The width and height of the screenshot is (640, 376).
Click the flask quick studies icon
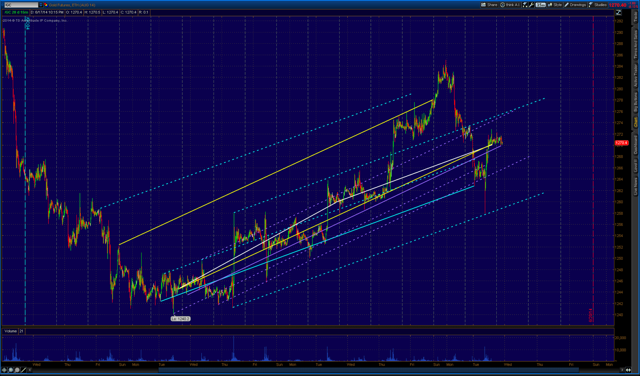tap(525, 5)
